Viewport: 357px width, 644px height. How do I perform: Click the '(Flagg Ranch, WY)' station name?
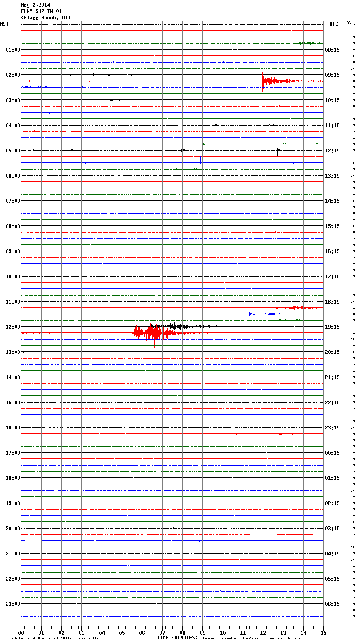coord(46,18)
